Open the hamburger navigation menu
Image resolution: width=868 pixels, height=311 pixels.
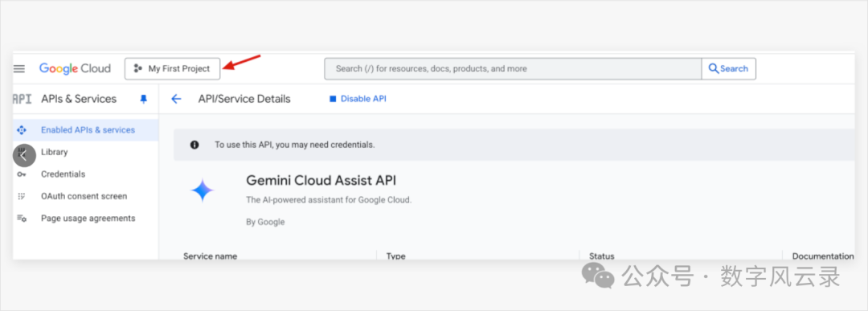[18, 68]
